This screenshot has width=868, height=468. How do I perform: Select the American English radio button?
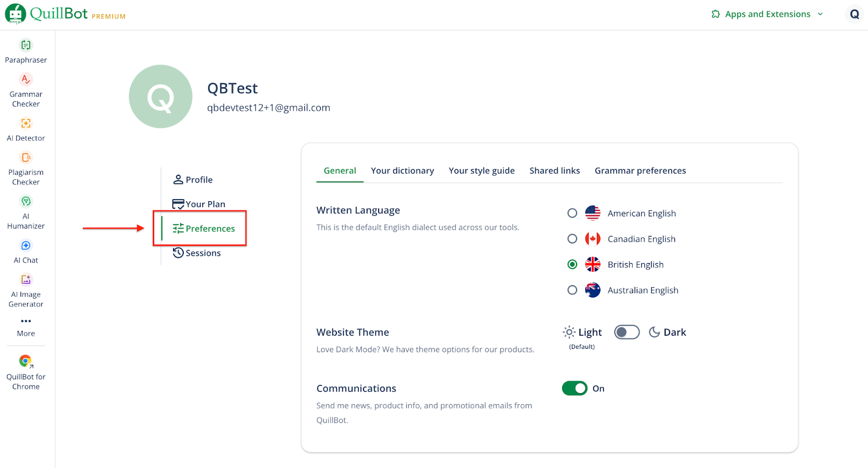click(x=572, y=213)
